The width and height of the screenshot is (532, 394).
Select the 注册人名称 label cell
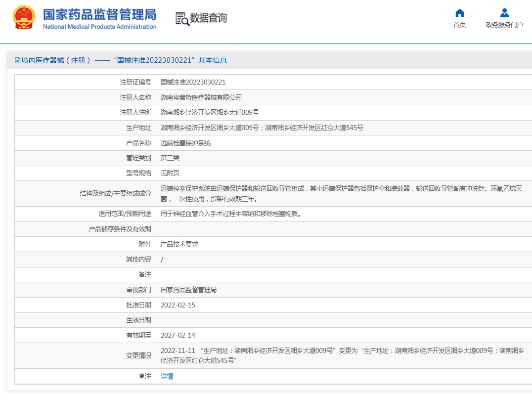tap(85, 97)
